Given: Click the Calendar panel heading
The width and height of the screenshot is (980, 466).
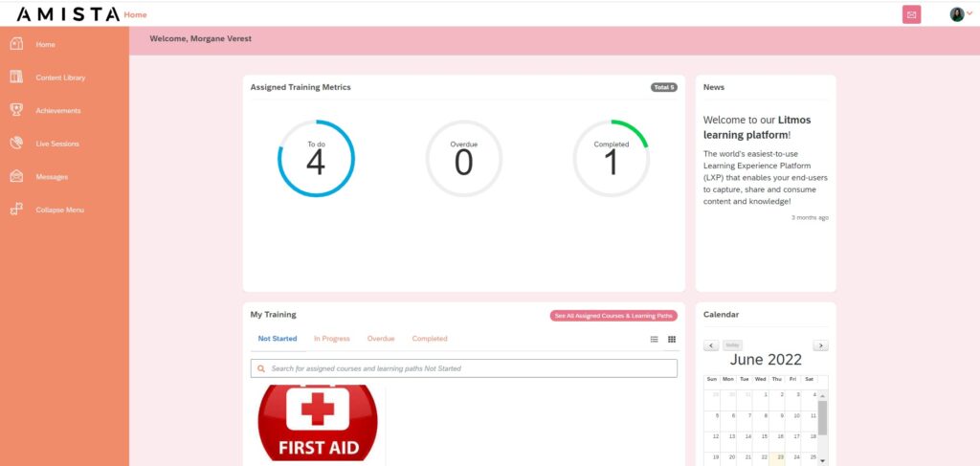Looking at the screenshot, I should tap(721, 315).
